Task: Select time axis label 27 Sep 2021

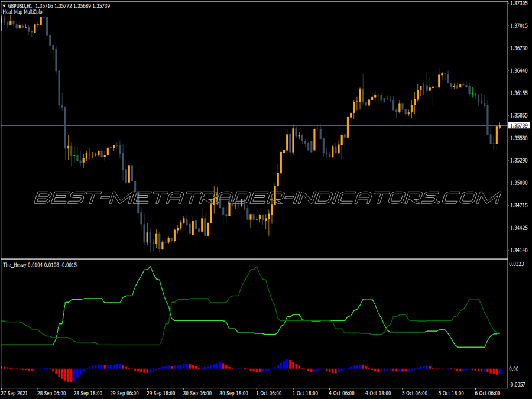Action: (14, 393)
